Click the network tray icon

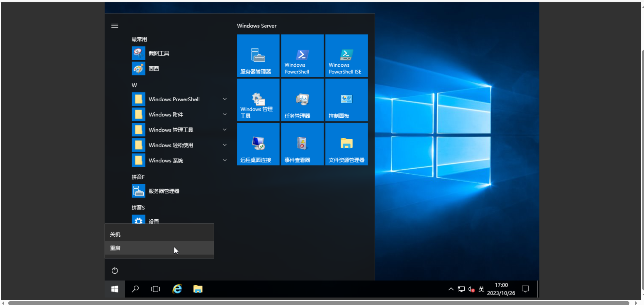point(461,289)
